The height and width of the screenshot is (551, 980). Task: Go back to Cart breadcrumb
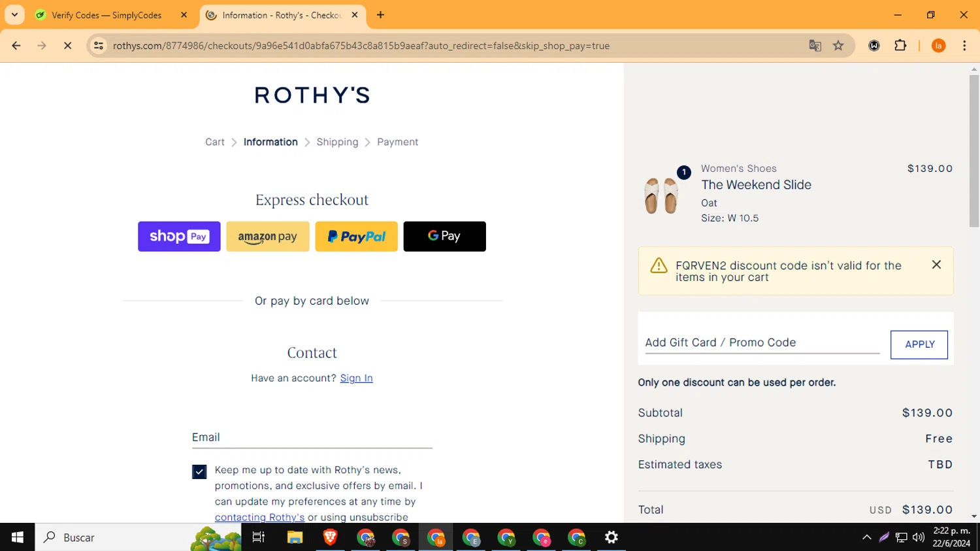pos(215,142)
